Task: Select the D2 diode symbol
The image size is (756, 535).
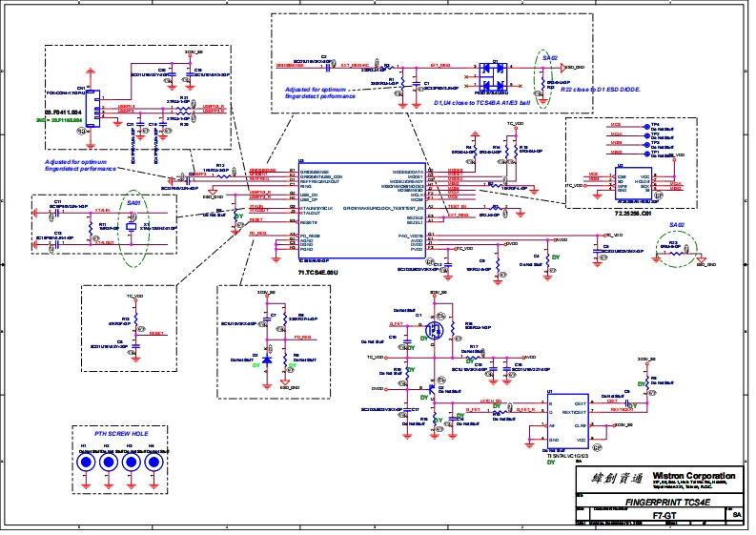Action: [268, 360]
